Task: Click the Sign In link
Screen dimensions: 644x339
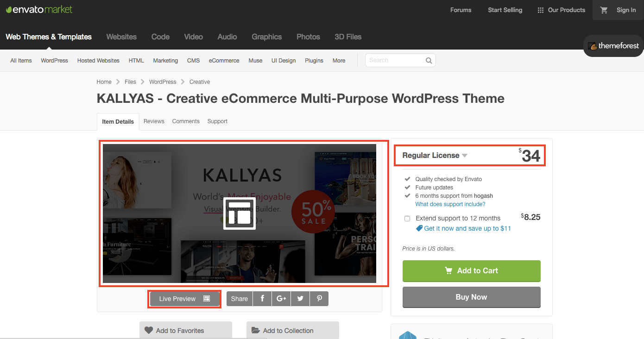Action: [626, 10]
